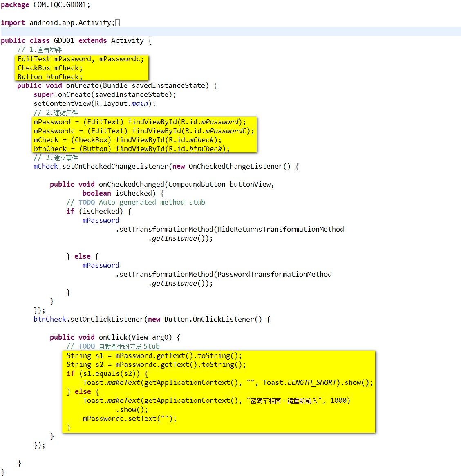This screenshot has width=461, height=476.
Task: Click the 'public void onCheckedChanged(CompoundButton buttonView,' line
Action: click(162, 185)
